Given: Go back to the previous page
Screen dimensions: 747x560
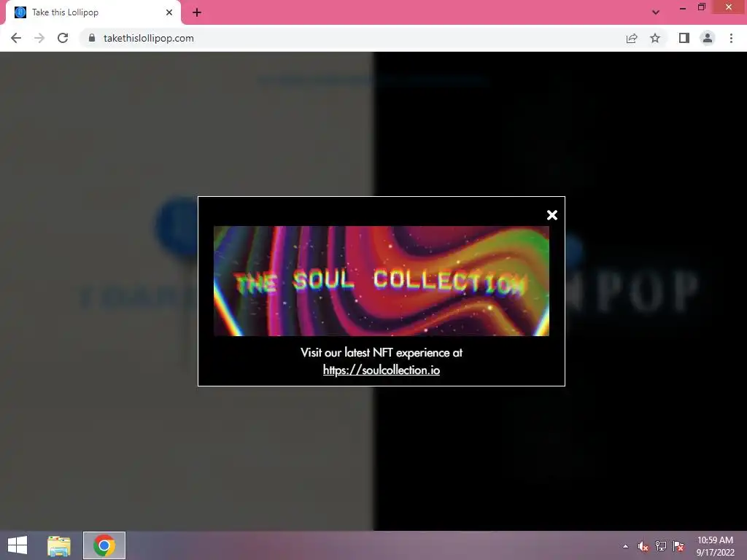Looking at the screenshot, I should 16,38.
